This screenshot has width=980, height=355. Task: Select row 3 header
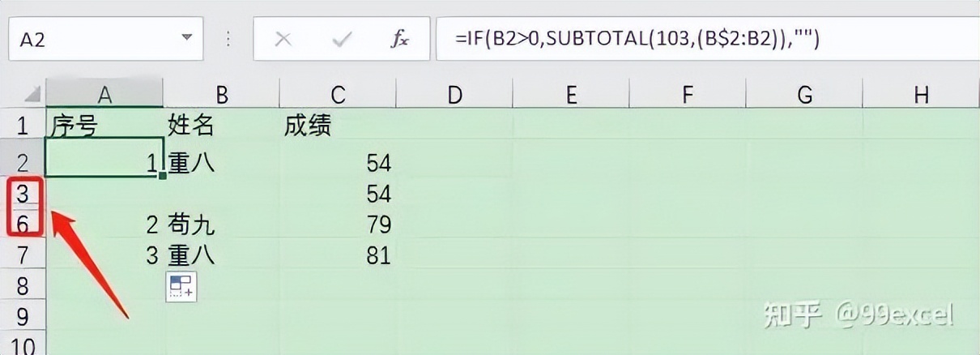pyautogui.click(x=23, y=193)
